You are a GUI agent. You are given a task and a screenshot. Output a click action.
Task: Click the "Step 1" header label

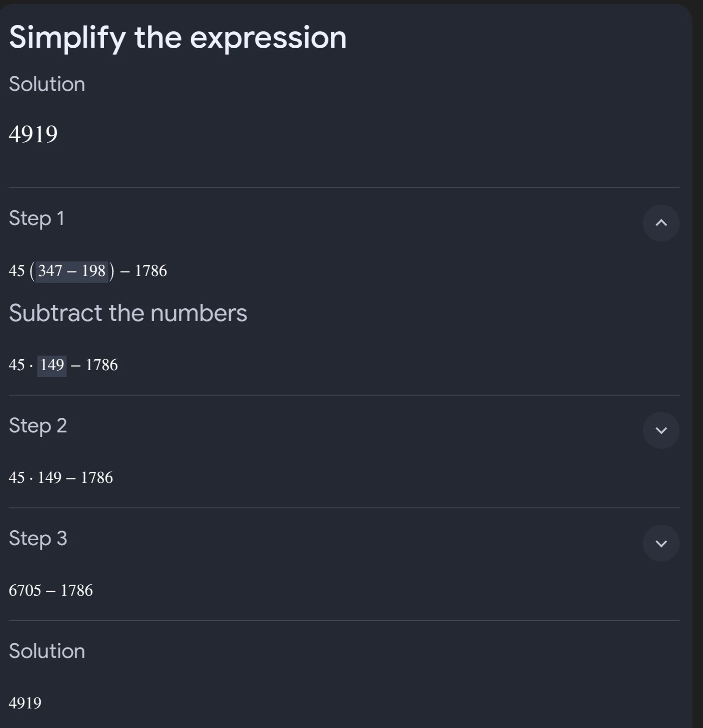point(36,218)
